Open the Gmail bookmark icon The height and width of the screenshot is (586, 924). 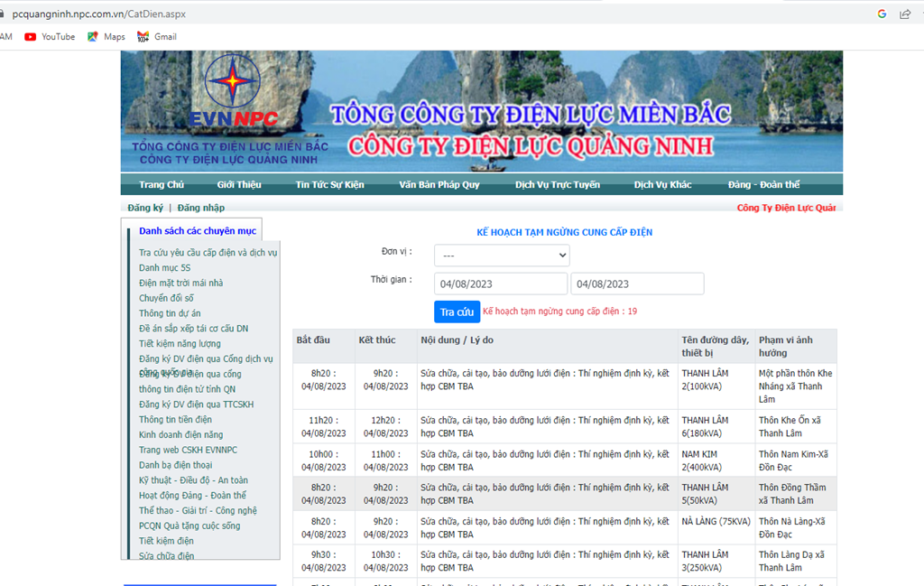143,36
